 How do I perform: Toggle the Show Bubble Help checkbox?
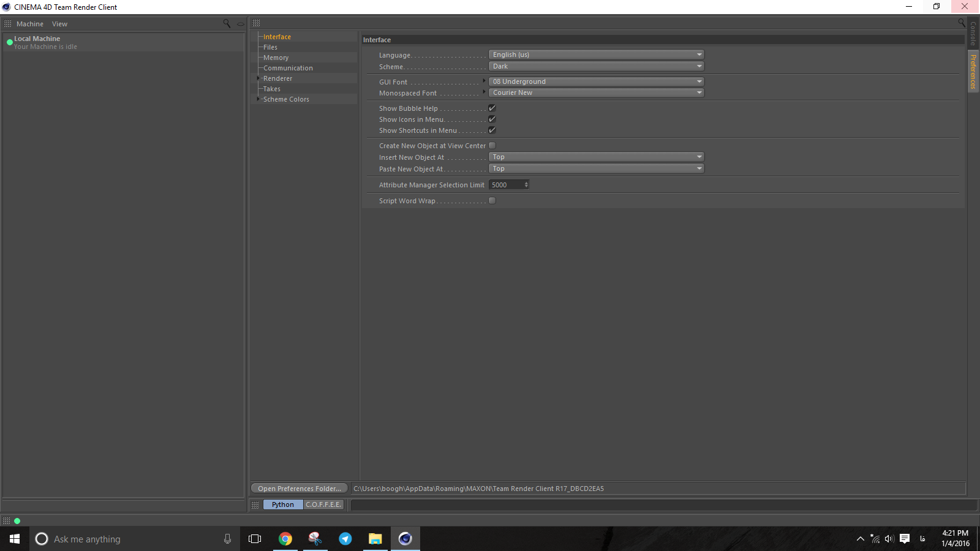pos(492,108)
